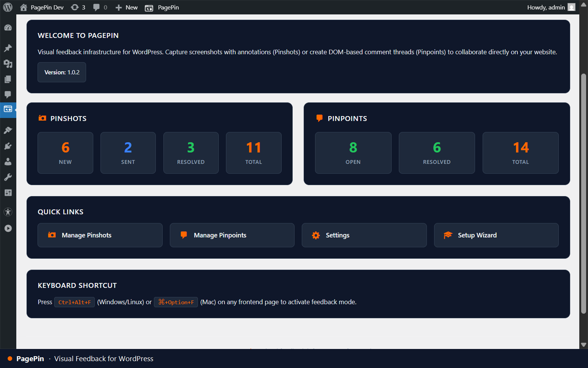The width and height of the screenshot is (588, 368).
Task: Collapse the admin sidebar menu
Action: click(8, 228)
